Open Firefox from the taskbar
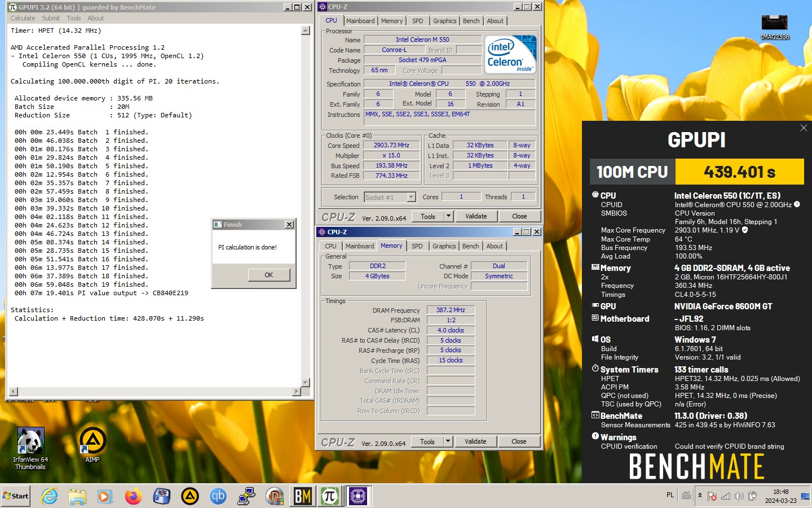This screenshot has width=812, height=508. 134,496
